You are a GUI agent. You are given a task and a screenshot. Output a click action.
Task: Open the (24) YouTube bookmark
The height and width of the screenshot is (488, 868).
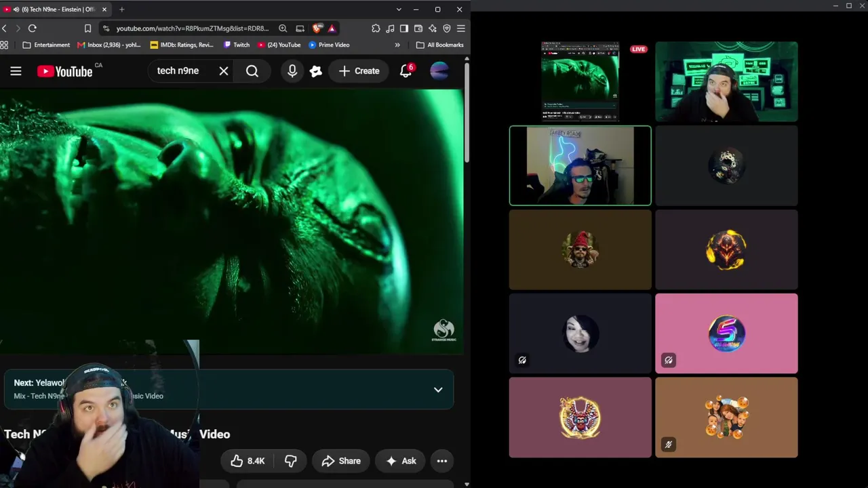coord(279,45)
